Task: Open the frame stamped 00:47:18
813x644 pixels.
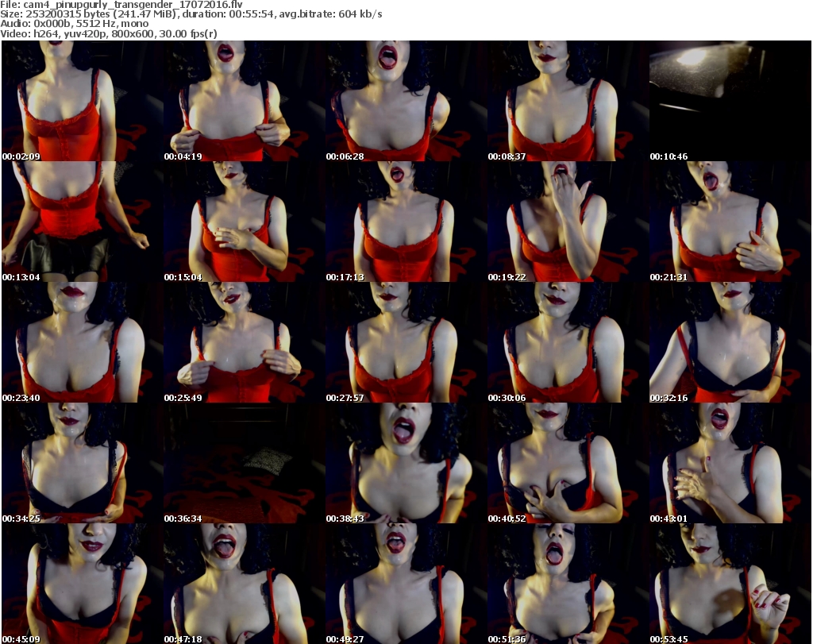Action: pyautogui.click(x=245, y=584)
